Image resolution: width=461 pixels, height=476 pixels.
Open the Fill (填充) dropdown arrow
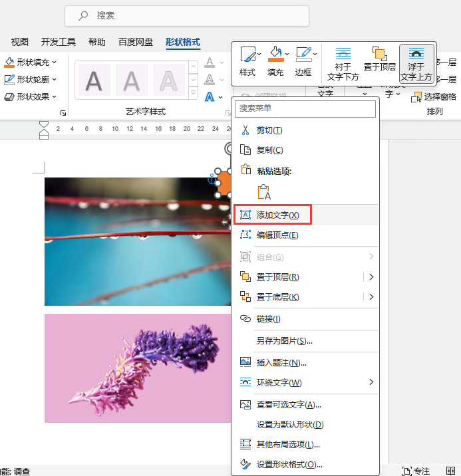[x=287, y=55]
